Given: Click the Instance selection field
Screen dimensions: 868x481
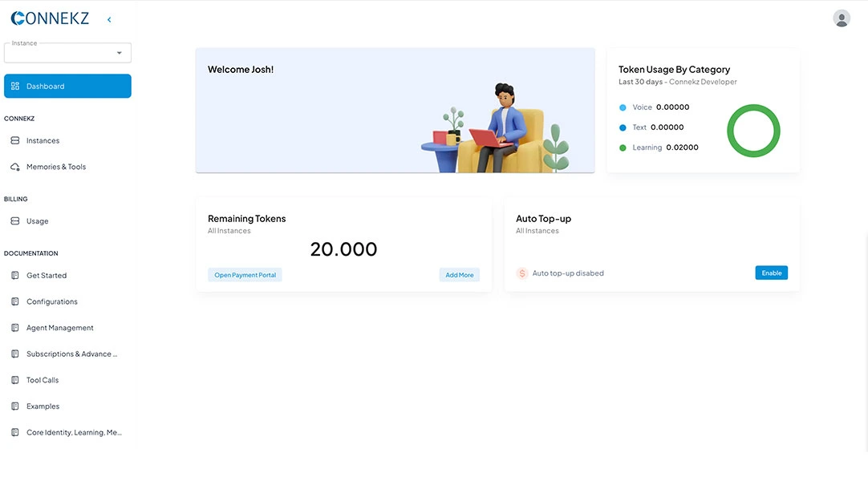Looking at the screenshot, I should (60, 53).
